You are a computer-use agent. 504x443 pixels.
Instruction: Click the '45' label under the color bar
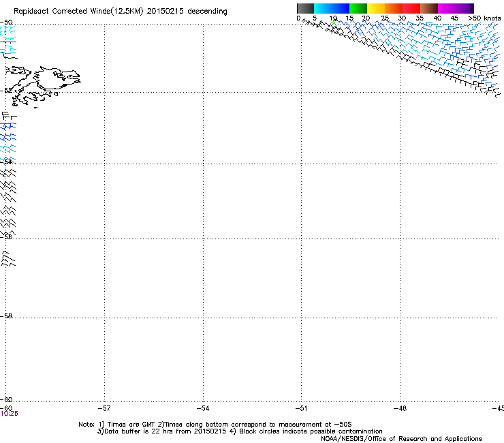tap(454, 18)
